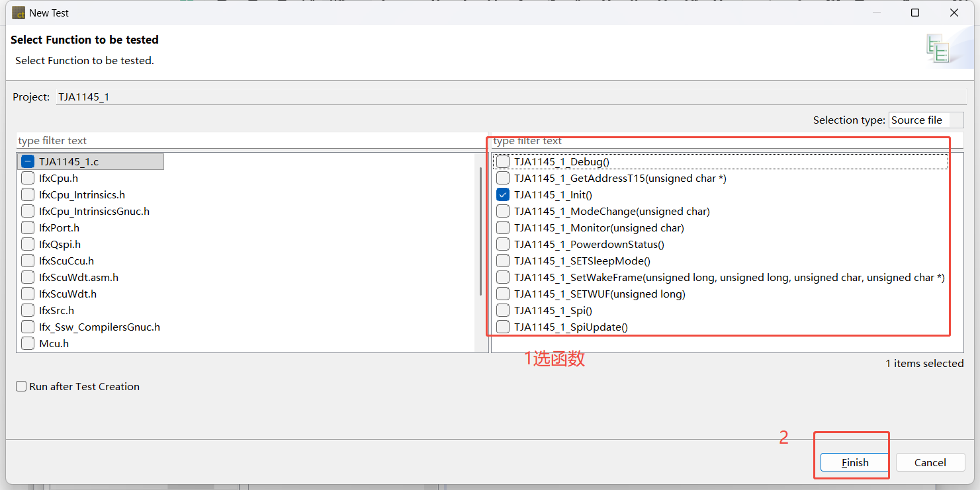The image size is (980, 490).
Task: Toggle the TJA1145_1.c source file checkbox
Action: point(28,161)
